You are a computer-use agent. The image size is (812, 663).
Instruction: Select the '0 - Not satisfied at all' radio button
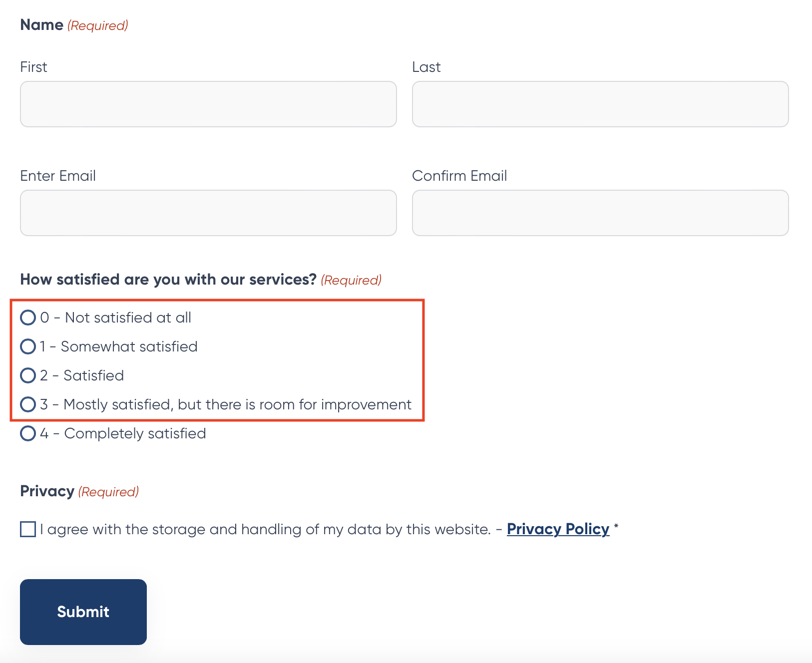pyautogui.click(x=28, y=318)
